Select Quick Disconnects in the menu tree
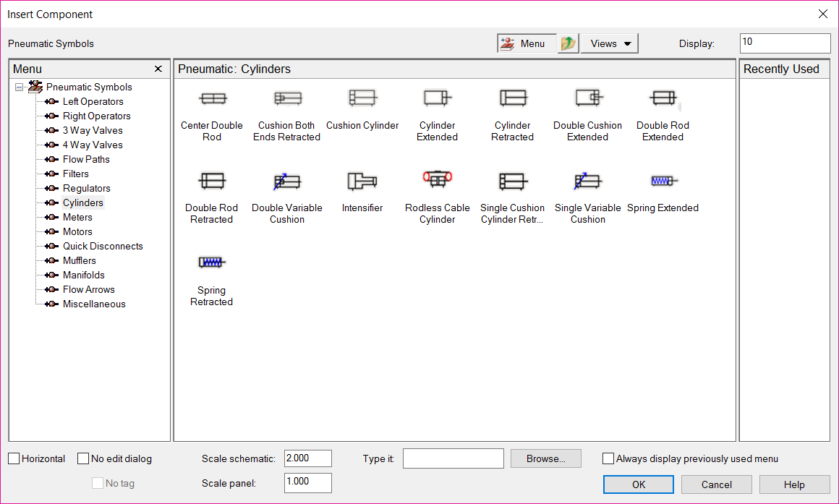 pos(103,246)
